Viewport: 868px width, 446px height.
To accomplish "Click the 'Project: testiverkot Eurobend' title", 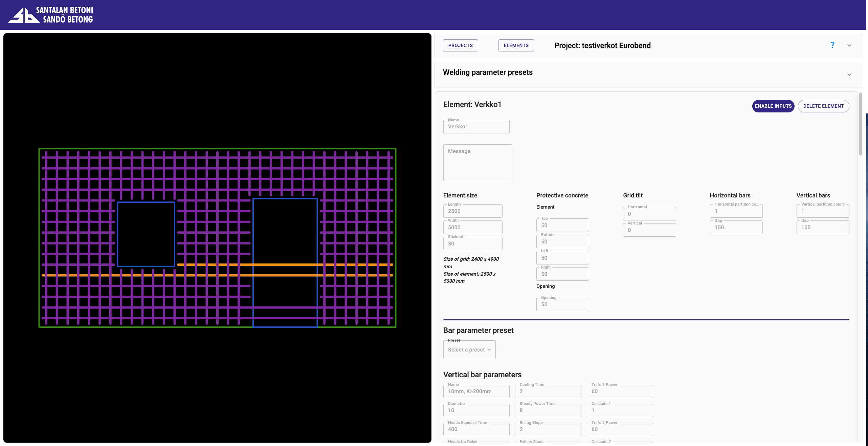I will 602,45.
